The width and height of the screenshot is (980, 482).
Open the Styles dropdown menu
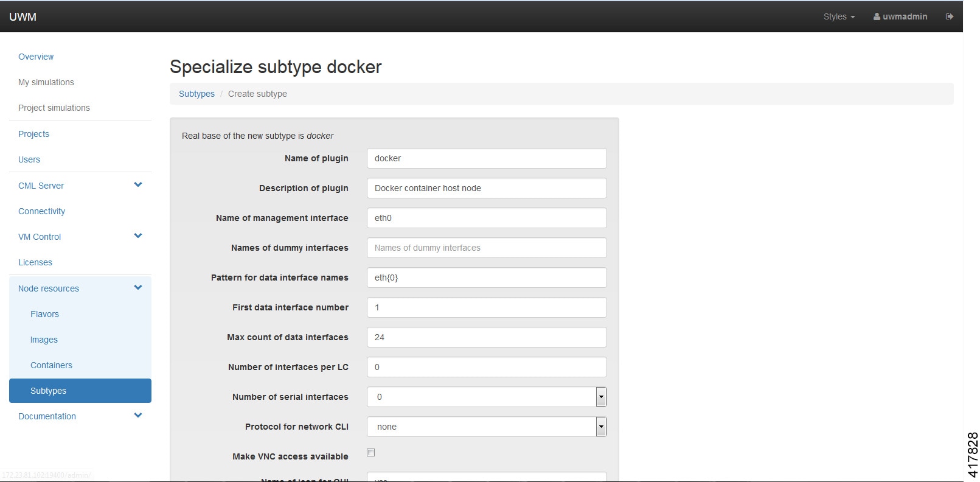839,16
